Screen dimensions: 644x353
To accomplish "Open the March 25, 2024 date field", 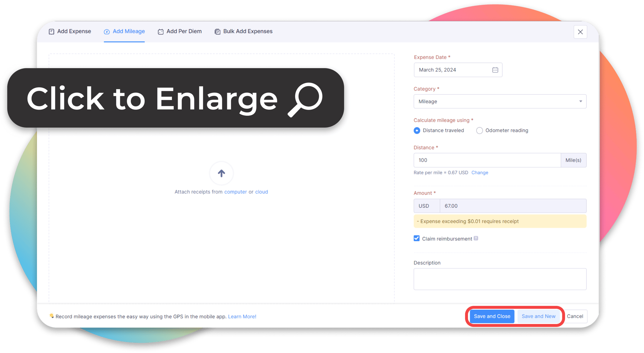I will 451,70.
